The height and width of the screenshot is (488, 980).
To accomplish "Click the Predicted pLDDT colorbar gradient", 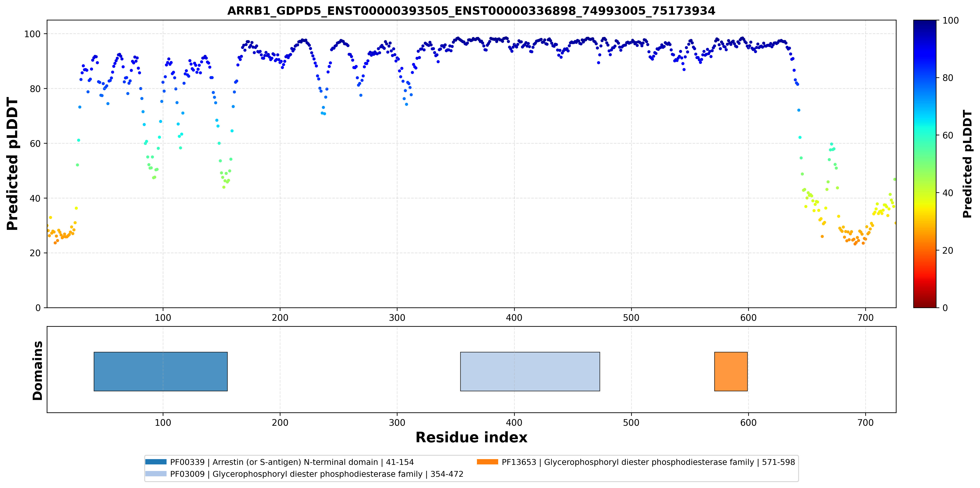I will click(925, 164).
